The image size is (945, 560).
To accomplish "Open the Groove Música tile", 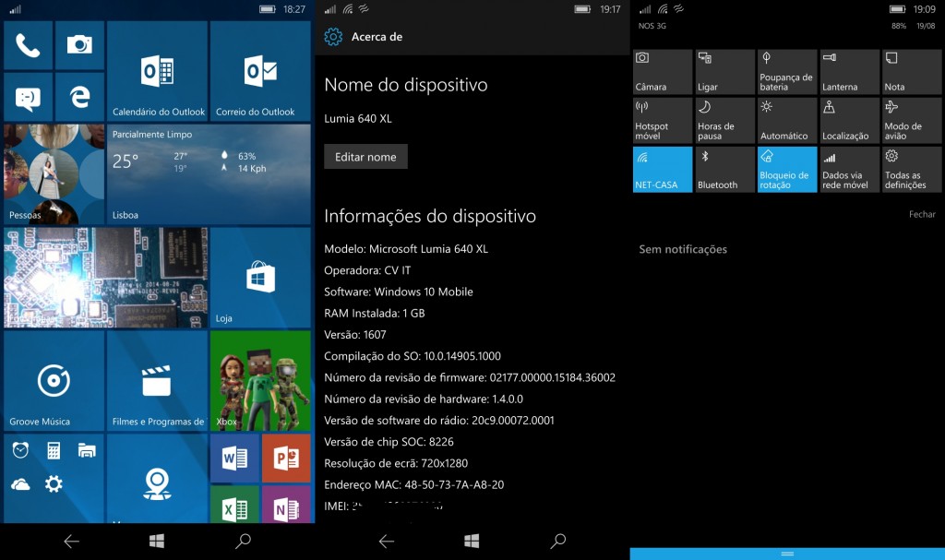I will coord(54,380).
